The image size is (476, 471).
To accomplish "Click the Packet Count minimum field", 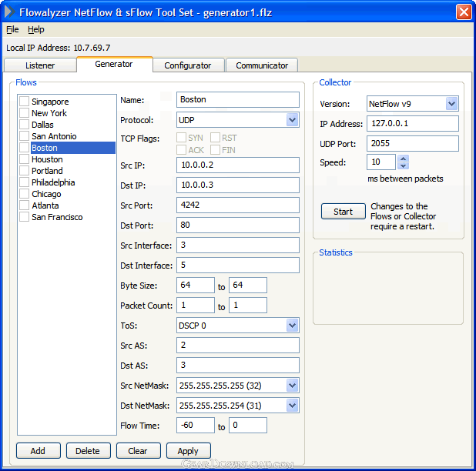I will tap(196, 305).
